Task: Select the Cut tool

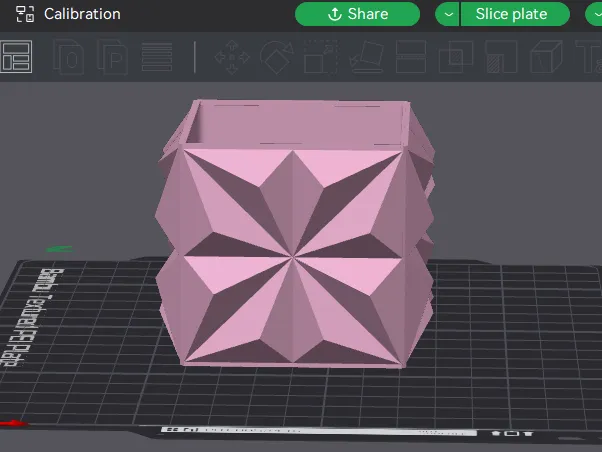Action: coord(411,57)
